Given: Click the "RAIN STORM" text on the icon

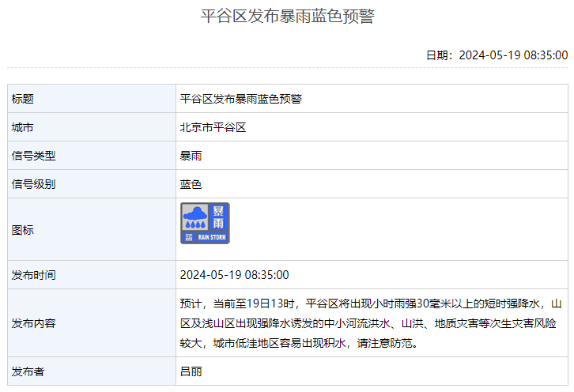Looking at the screenshot, I should coord(212,237).
